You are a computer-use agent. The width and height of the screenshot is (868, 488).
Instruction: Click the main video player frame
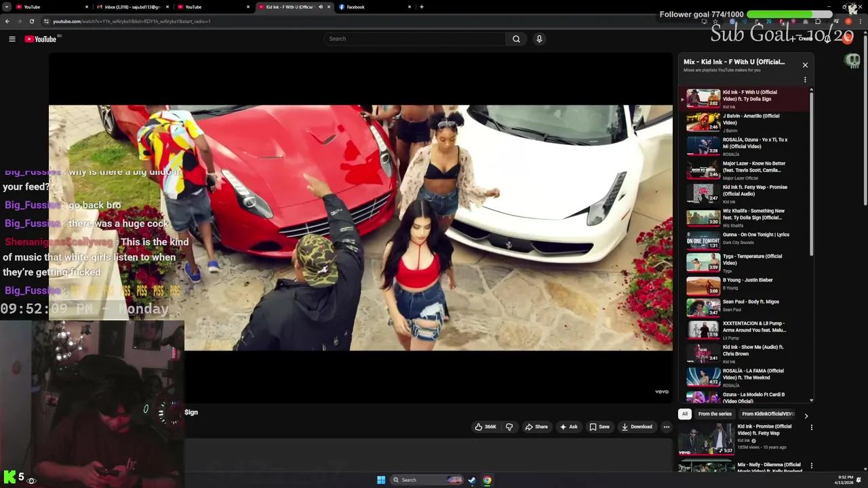coord(361,228)
